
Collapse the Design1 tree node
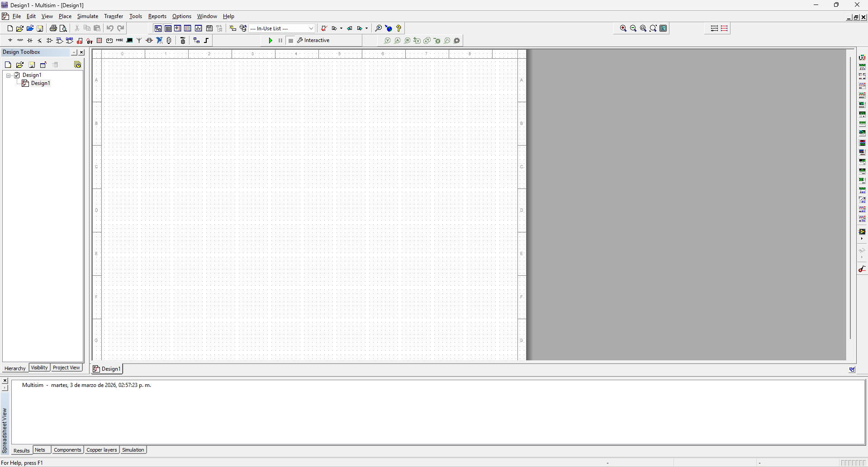coord(9,75)
